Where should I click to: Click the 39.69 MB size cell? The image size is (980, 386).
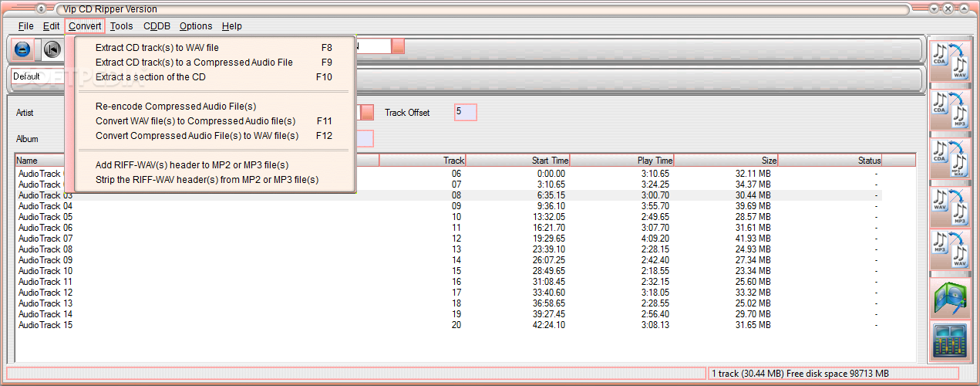click(x=753, y=206)
